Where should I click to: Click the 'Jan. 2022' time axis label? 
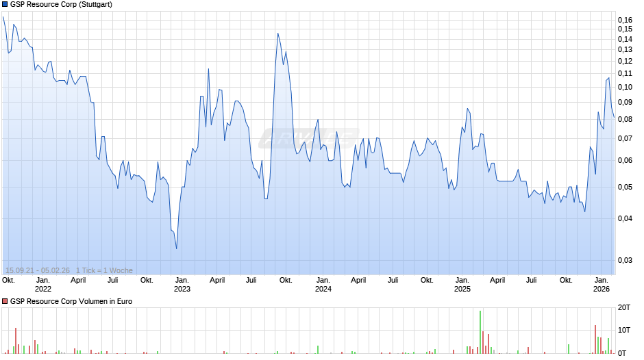coord(43,285)
